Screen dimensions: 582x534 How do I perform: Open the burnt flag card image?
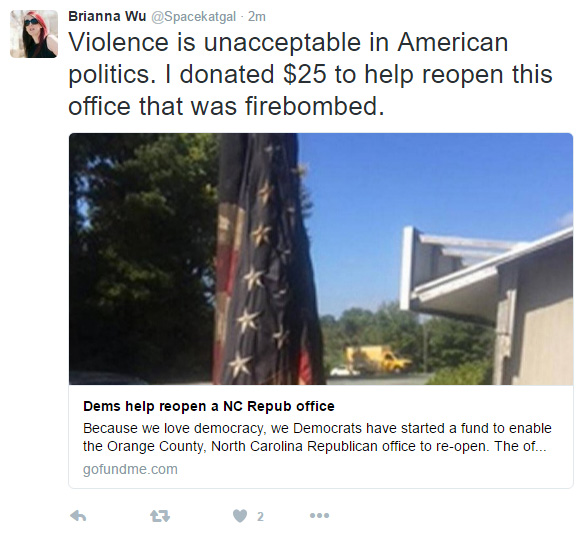321,259
